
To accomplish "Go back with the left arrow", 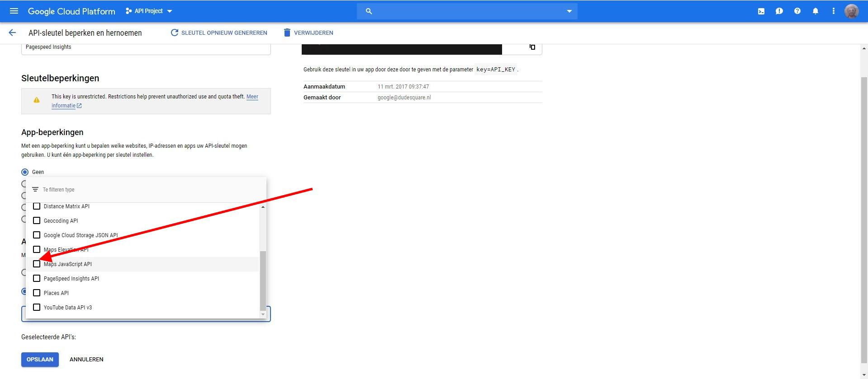I will pos(12,33).
